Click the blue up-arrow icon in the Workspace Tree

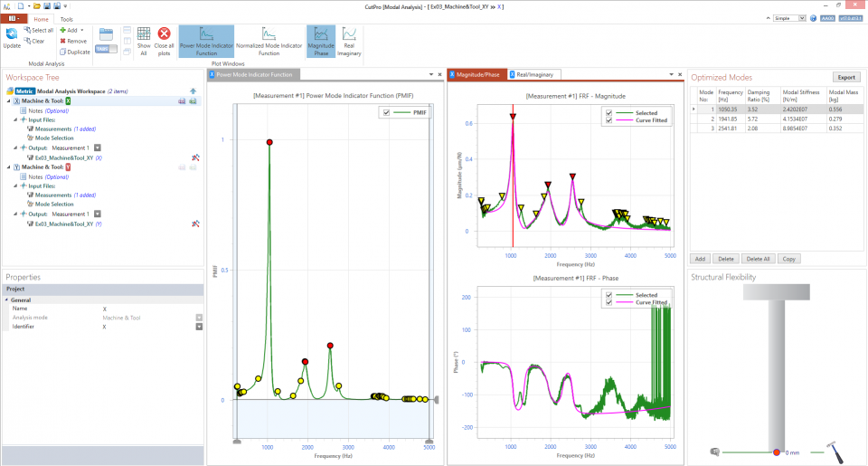tap(193, 90)
